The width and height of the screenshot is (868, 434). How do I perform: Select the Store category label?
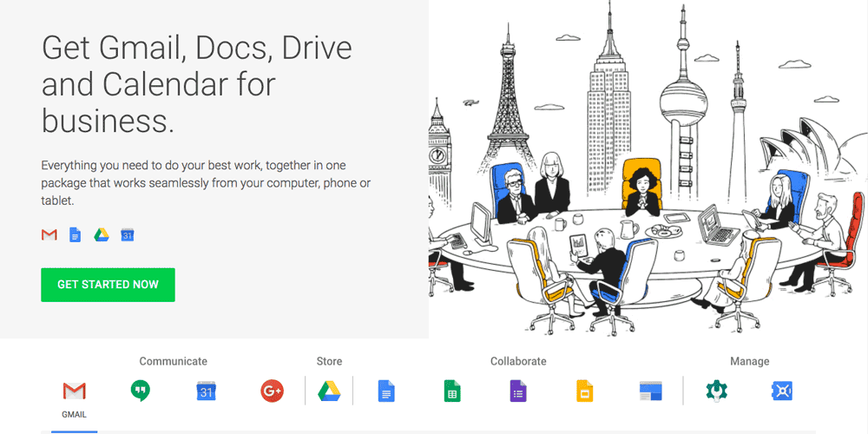[x=329, y=361]
